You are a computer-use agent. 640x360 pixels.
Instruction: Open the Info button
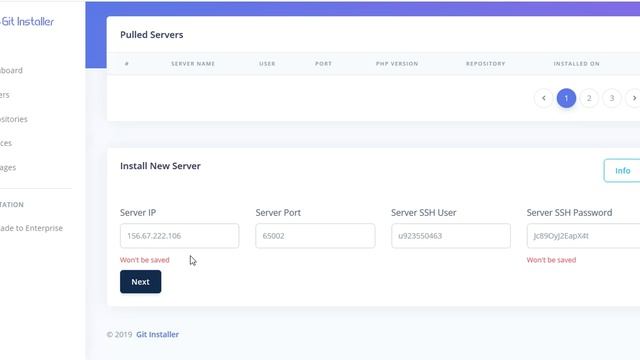click(x=622, y=171)
